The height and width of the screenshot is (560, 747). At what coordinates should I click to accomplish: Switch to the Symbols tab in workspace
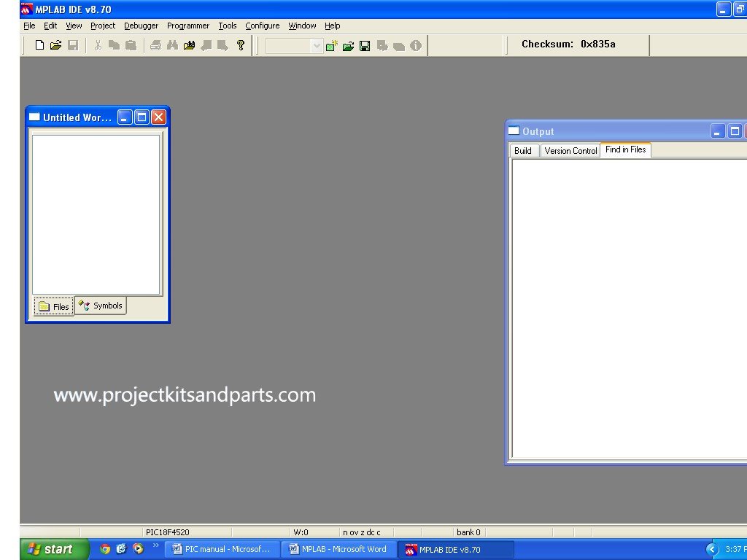(101, 306)
